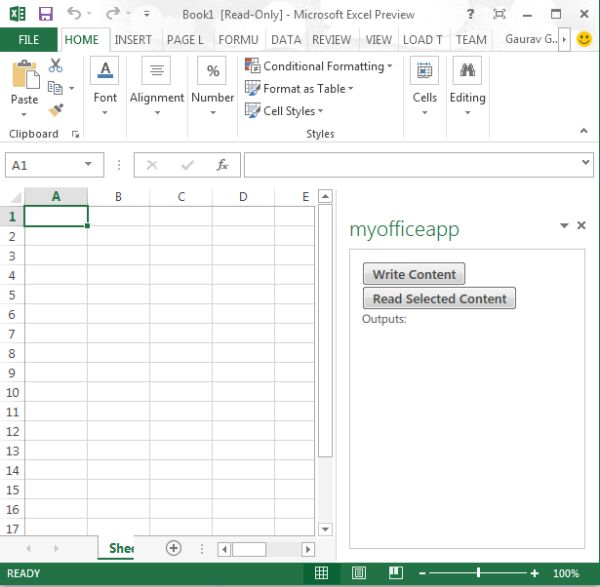Viewport: 600px width, 587px height.
Task: Click the Enter checkmark in formula bar
Action: 188,165
